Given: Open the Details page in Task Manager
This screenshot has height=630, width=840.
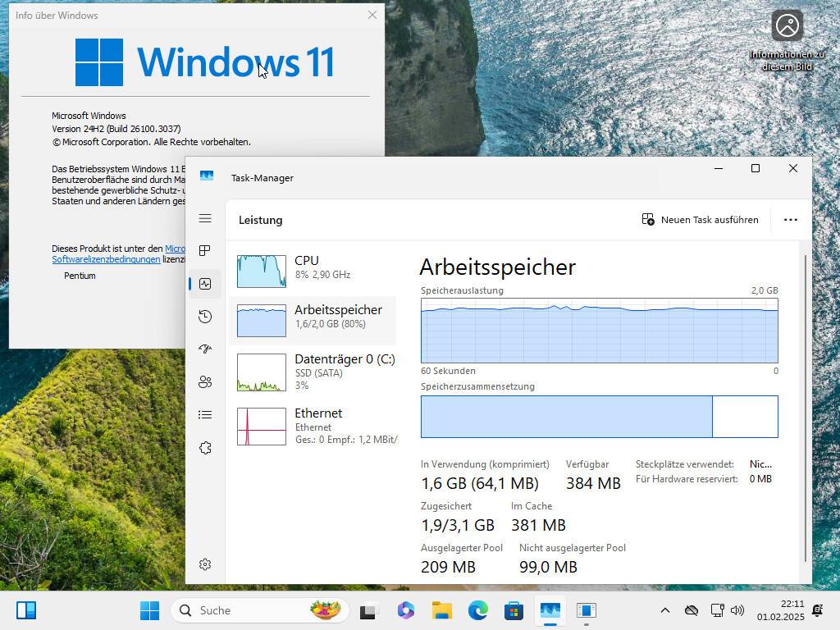Looking at the screenshot, I should coord(204,414).
